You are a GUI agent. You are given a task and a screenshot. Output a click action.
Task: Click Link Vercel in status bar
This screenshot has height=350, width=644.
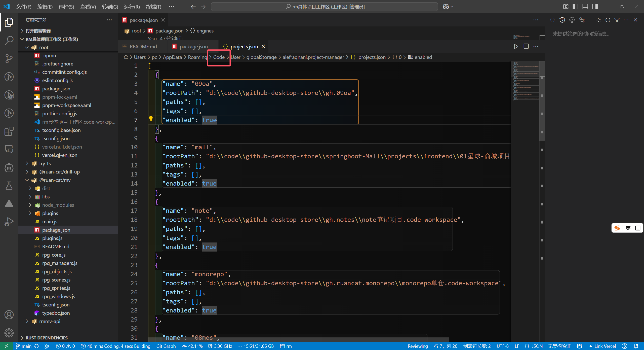pos(602,346)
